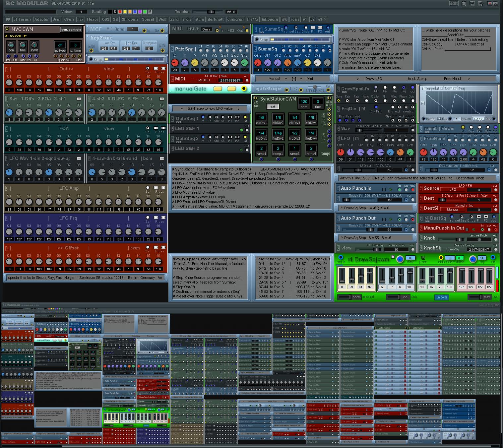503x448 pixels.
Task: Click the red Routing color swatch
Action: [120, 12]
